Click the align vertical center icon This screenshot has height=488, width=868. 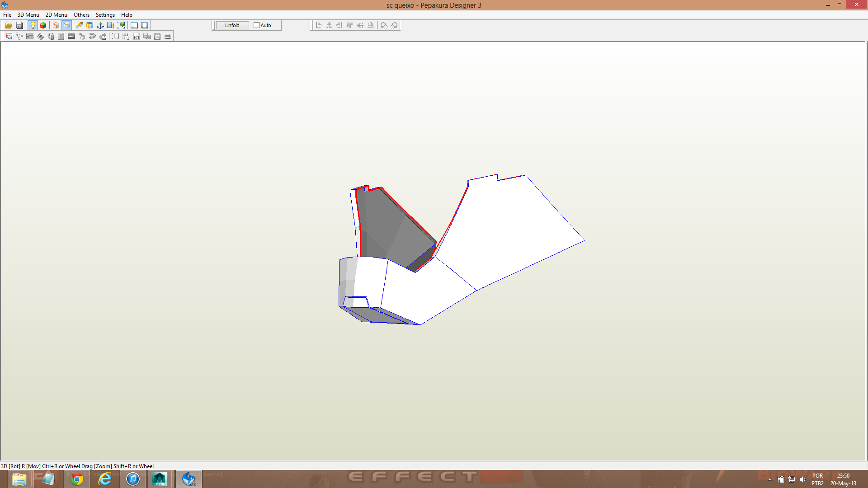tap(360, 25)
